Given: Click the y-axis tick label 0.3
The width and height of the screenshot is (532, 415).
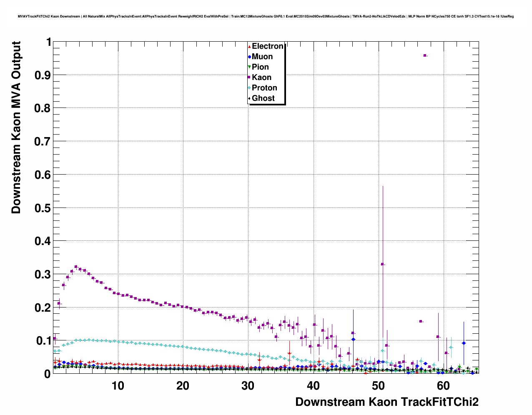Looking at the screenshot, I should pos(43,275).
